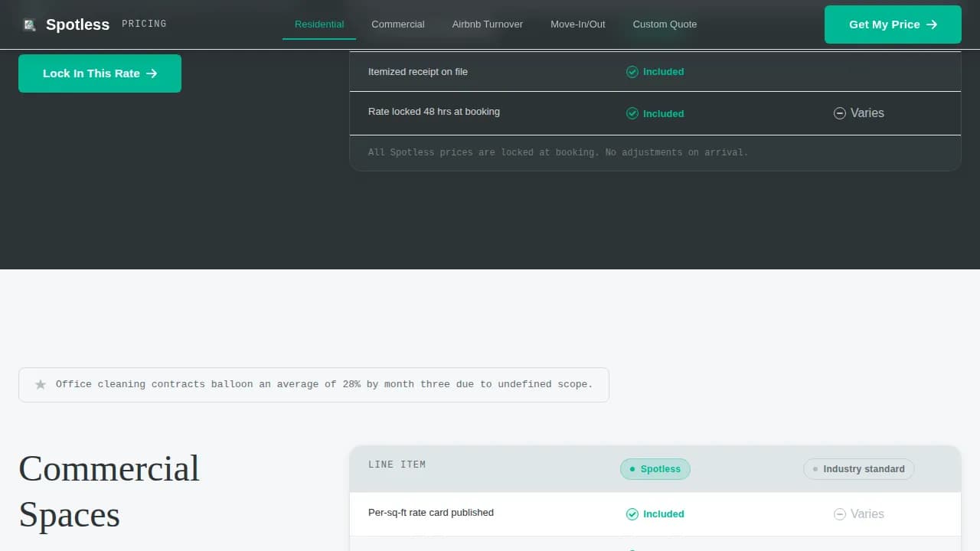The height and width of the screenshot is (551, 980).
Task: Select the Airbnb Turnover tab
Action: [x=487, y=24]
